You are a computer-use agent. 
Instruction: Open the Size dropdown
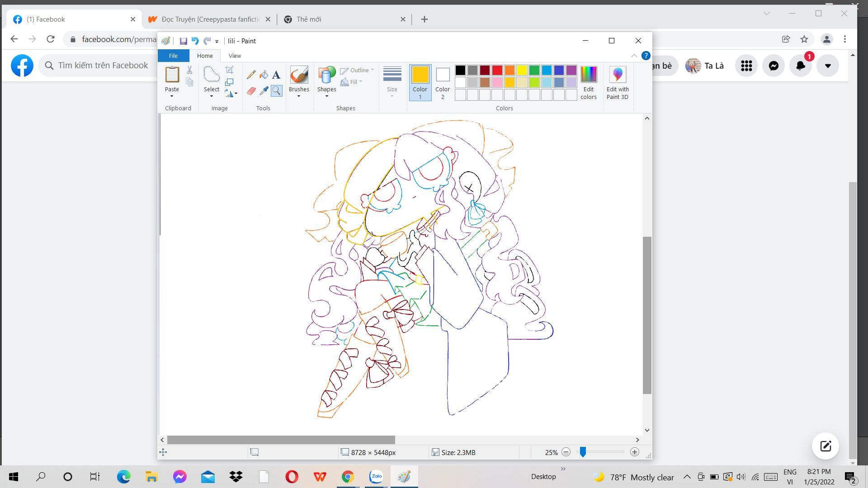click(x=392, y=83)
